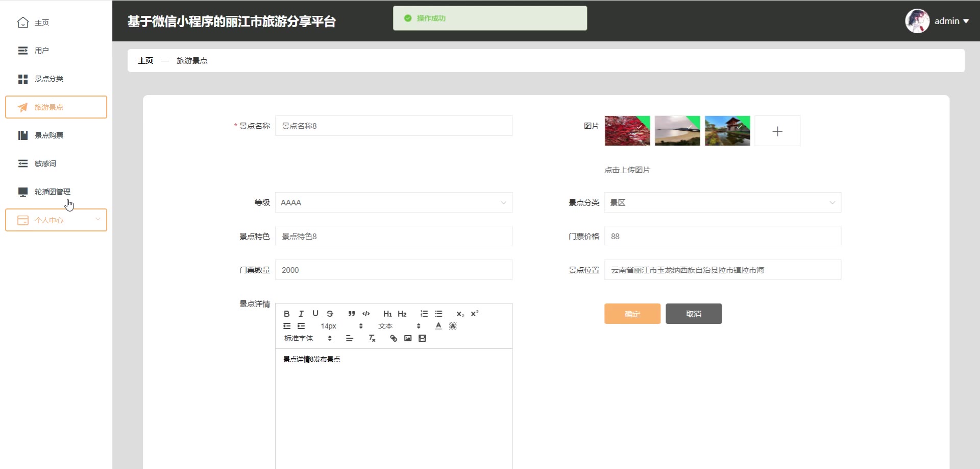Click the 确定 confirm button
Image resolution: width=980 pixels, height=469 pixels.
(x=632, y=314)
